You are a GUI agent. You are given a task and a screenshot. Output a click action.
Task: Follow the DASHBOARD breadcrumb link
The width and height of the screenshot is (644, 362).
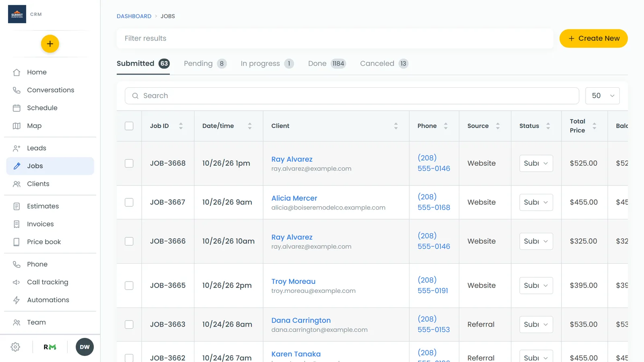tap(134, 16)
